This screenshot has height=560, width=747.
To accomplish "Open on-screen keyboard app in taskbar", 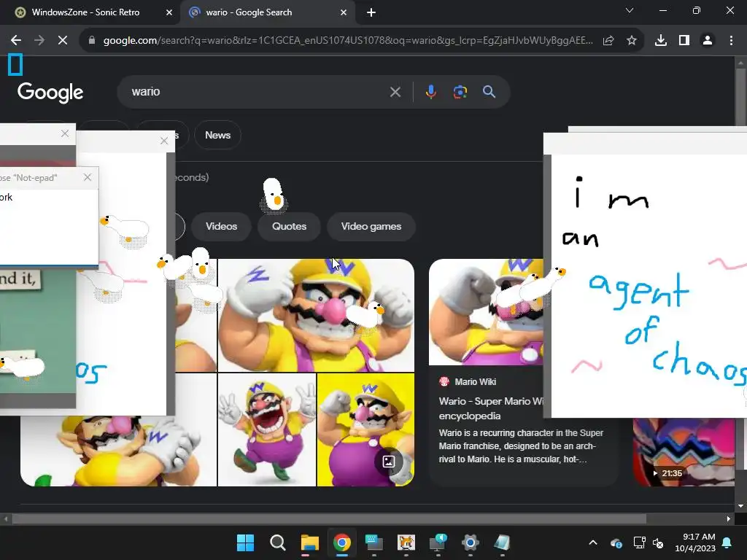I will click(x=374, y=542).
